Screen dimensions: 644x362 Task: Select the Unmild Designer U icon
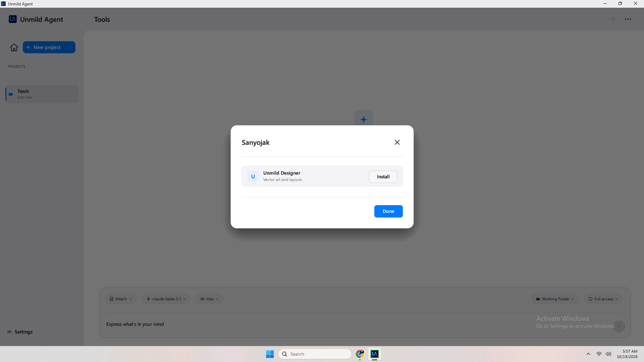(x=253, y=176)
